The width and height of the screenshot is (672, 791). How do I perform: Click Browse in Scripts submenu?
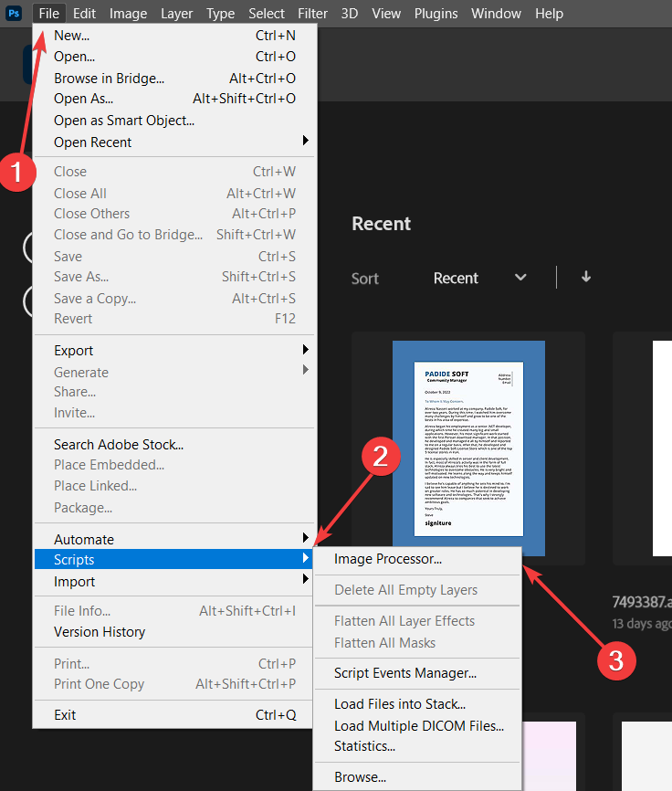point(360,777)
